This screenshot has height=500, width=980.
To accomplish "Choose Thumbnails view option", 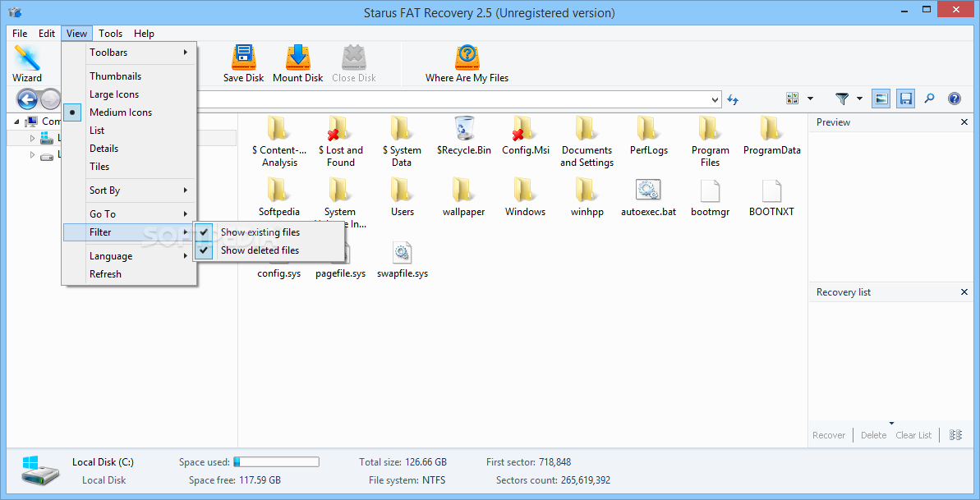I will click(129, 76).
